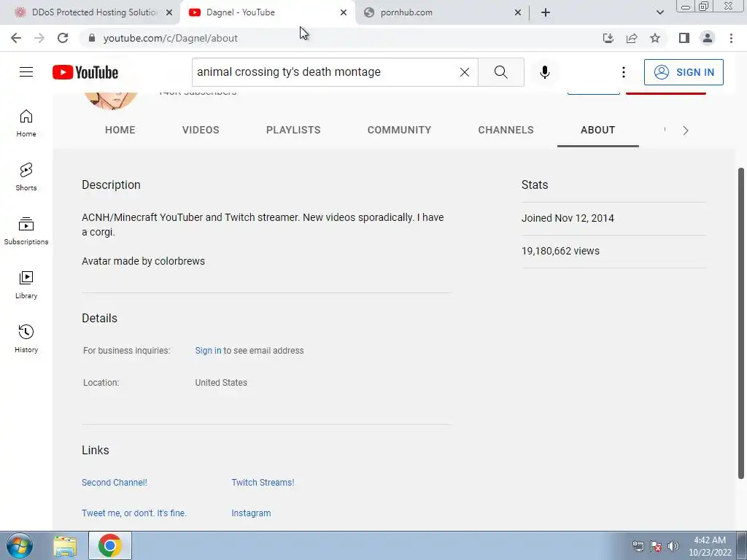Click 'Joined Nov 12, 2014' text
The image size is (747, 560).
pyautogui.click(x=568, y=218)
